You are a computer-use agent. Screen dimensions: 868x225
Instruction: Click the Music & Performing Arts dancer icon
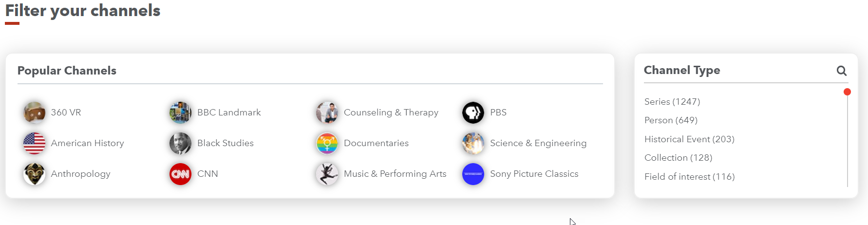[x=327, y=174]
